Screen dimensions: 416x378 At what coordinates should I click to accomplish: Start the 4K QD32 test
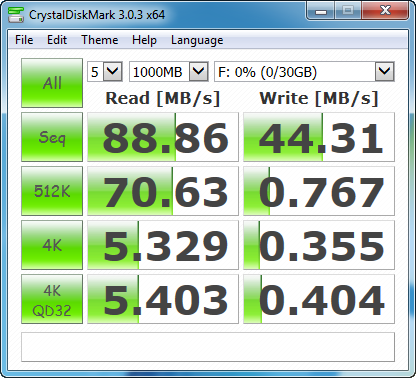pos(52,299)
